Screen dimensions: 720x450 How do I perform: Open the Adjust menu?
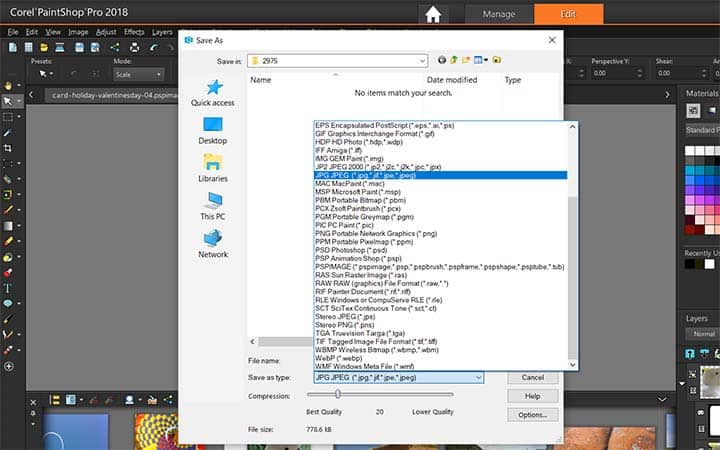point(106,32)
